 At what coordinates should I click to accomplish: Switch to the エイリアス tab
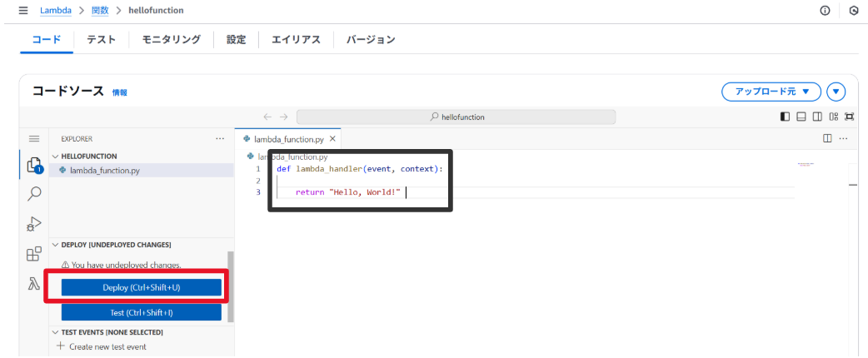coord(297,39)
